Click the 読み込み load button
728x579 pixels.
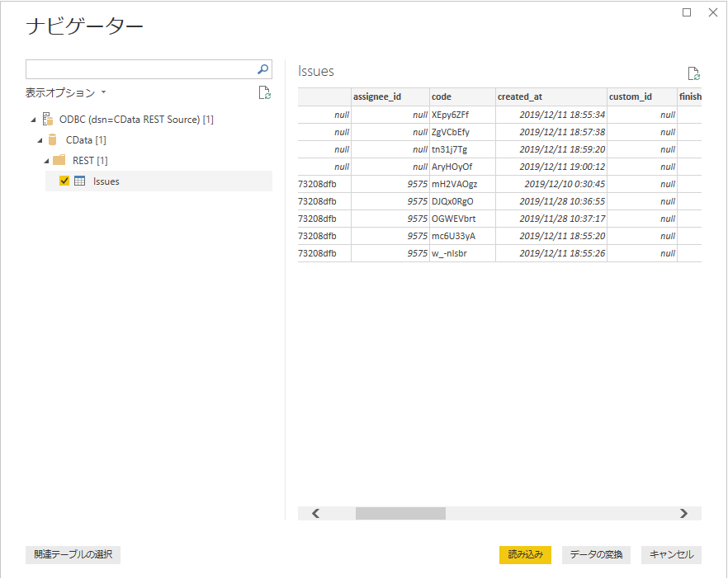525,554
